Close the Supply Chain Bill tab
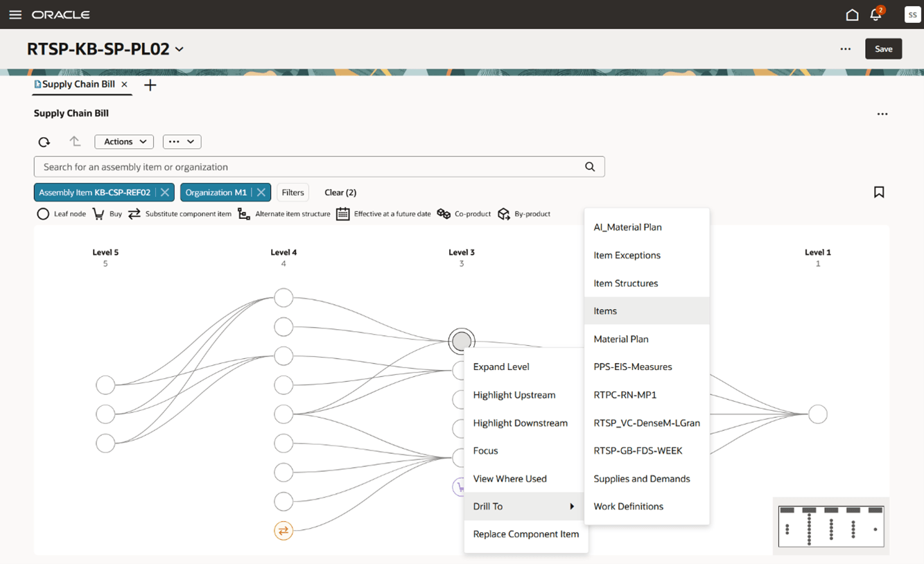 pyautogui.click(x=125, y=85)
